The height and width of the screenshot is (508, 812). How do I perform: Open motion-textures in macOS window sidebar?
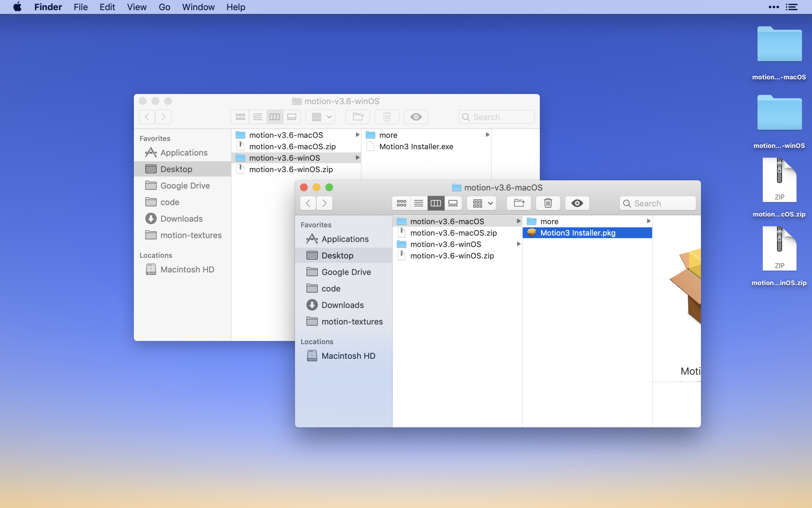(x=343, y=321)
